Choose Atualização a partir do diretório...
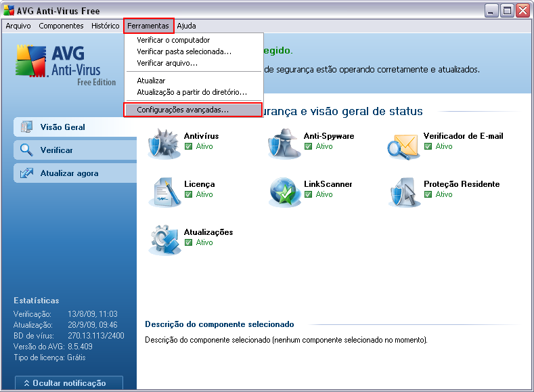 pyautogui.click(x=194, y=92)
